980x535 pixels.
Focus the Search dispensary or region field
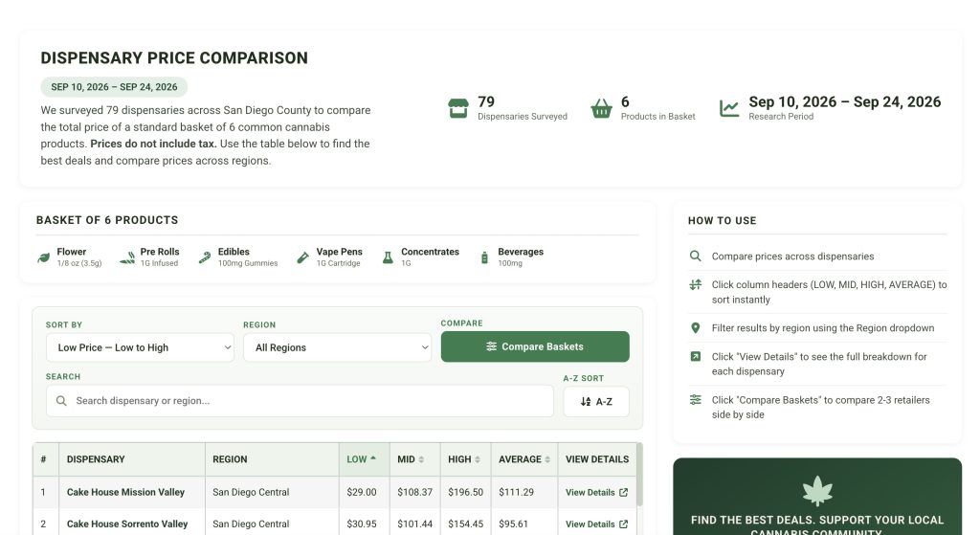coord(300,401)
